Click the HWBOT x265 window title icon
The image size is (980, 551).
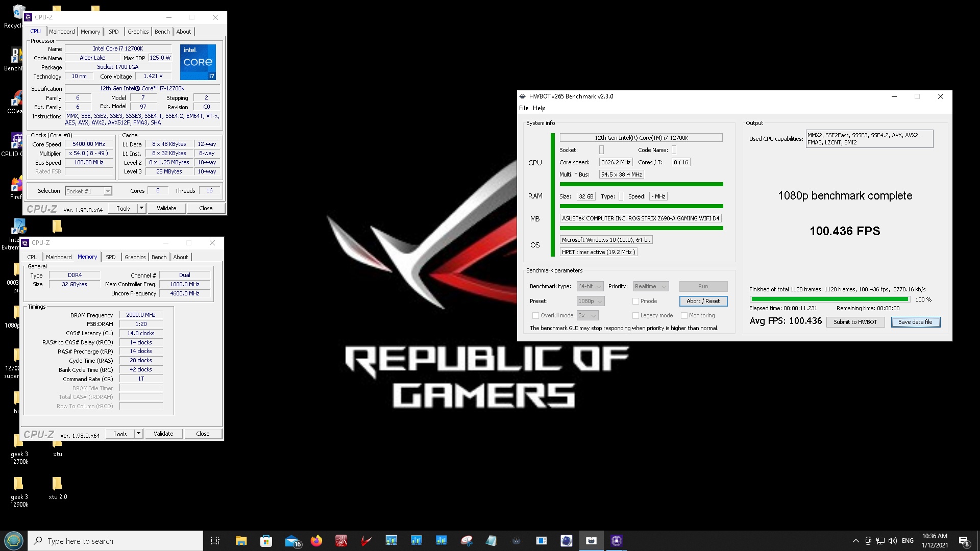(523, 96)
